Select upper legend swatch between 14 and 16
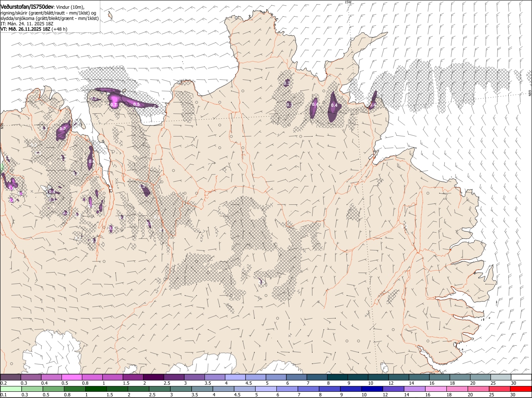 tap(419, 377)
